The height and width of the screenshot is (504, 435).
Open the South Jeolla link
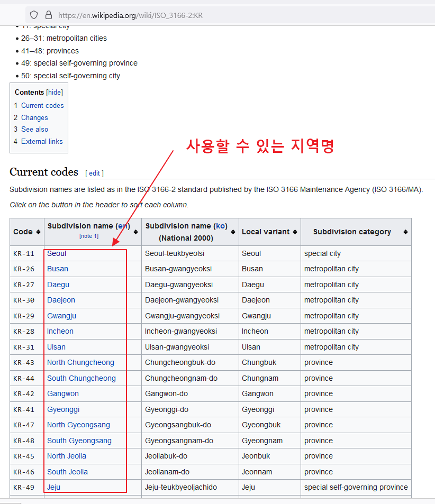[x=68, y=472]
